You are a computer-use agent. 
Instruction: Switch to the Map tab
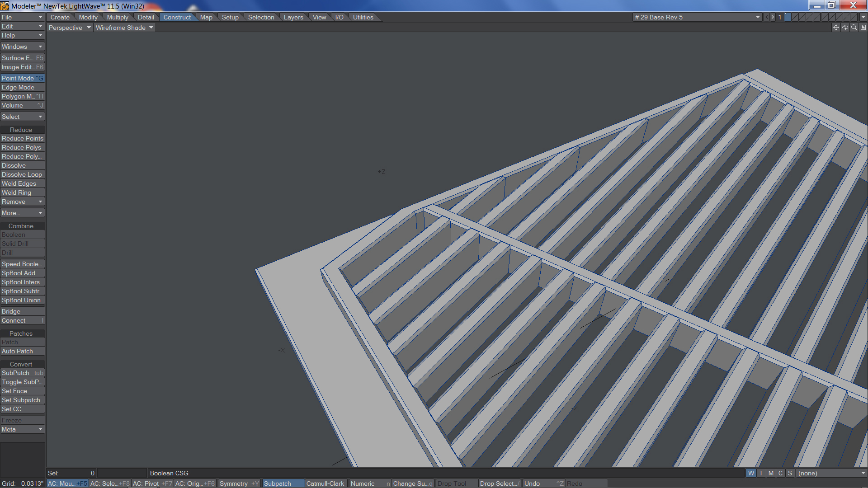(206, 17)
